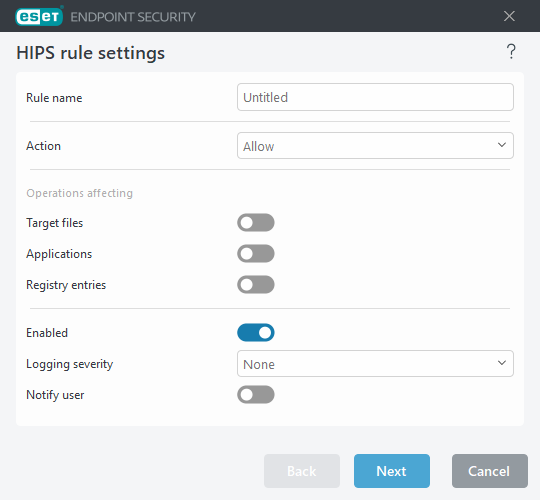Toggle the Notify user switch
The height and width of the screenshot is (500, 540).
pyautogui.click(x=256, y=395)
